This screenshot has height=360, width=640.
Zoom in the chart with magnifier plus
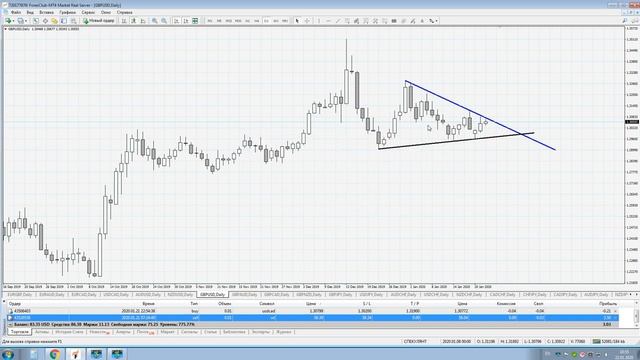(155, 21)
